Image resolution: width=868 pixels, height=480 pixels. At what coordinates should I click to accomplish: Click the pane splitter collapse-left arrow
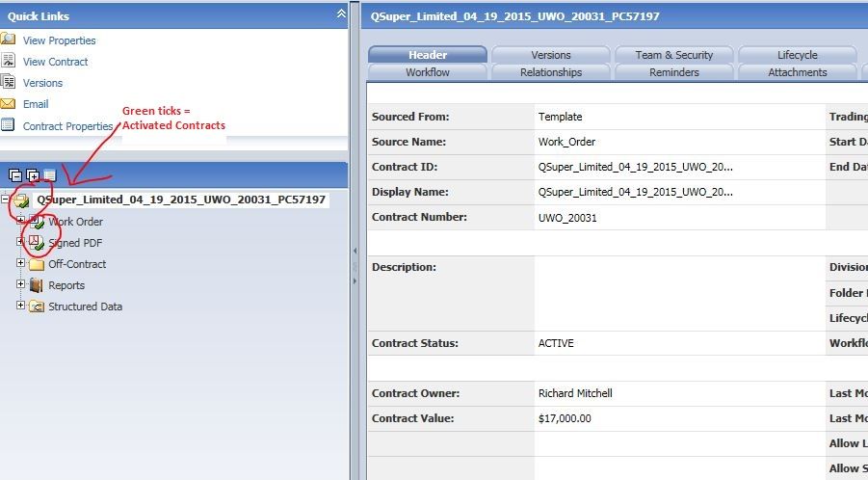[x=355, y=251]
